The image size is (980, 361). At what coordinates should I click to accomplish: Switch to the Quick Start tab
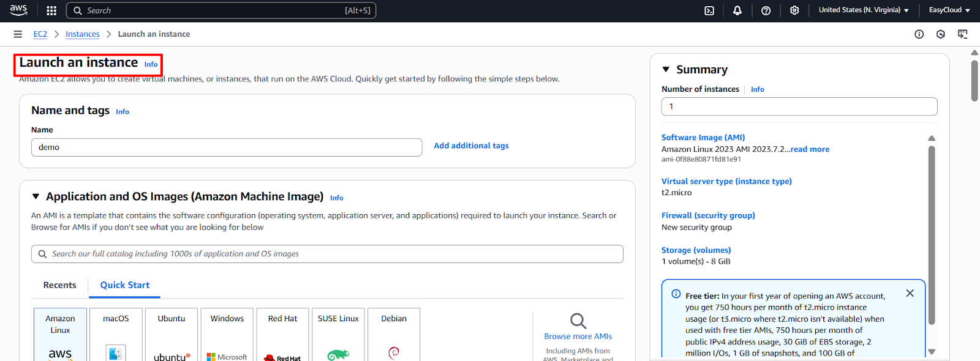point(125,285)
